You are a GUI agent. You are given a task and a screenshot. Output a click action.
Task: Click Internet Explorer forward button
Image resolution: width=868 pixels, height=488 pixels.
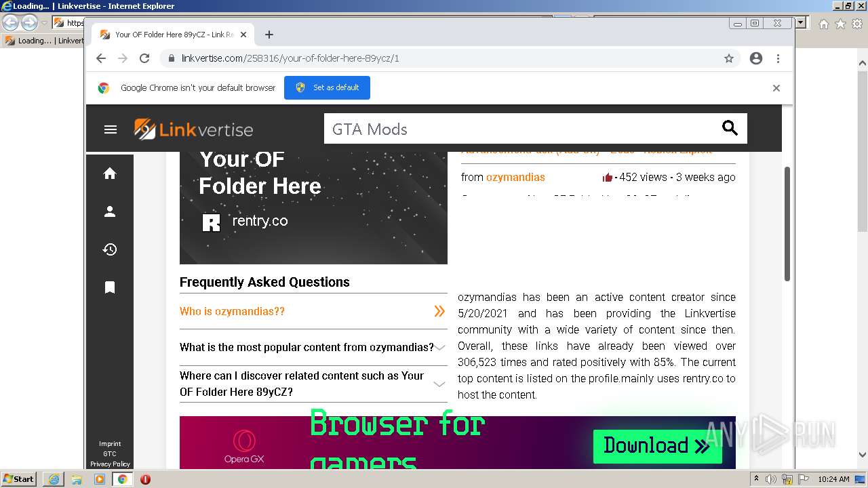click(29, 23)
